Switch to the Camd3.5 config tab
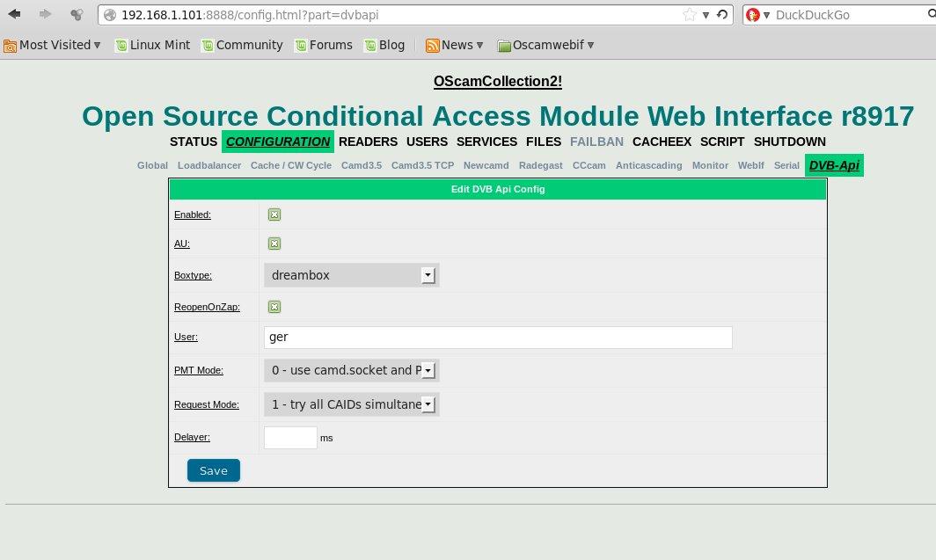This screenshot has width=936, height=560. [x=362, y=166]
